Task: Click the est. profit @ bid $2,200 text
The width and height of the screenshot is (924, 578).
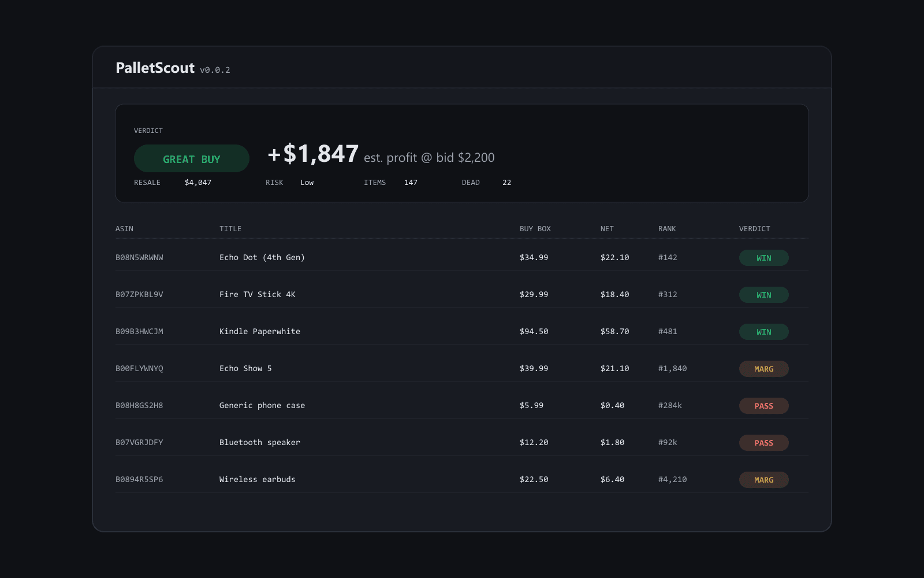Action: tap(429, 157)
